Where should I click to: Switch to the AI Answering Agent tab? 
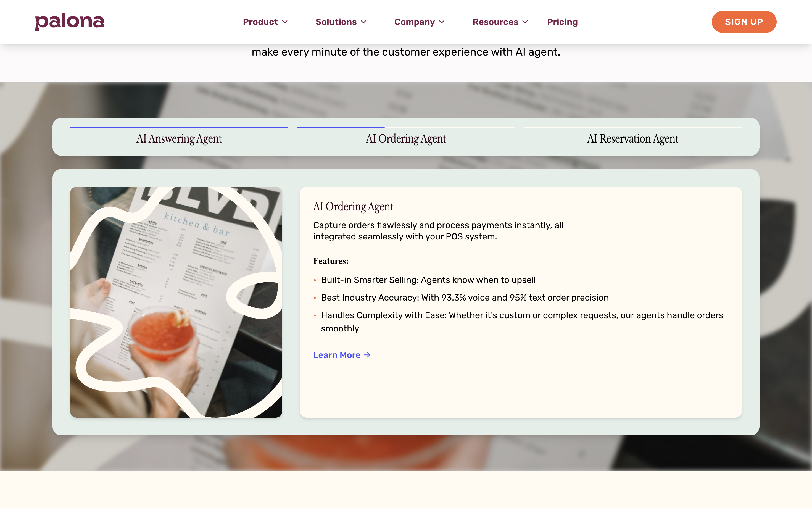(179, 139)
